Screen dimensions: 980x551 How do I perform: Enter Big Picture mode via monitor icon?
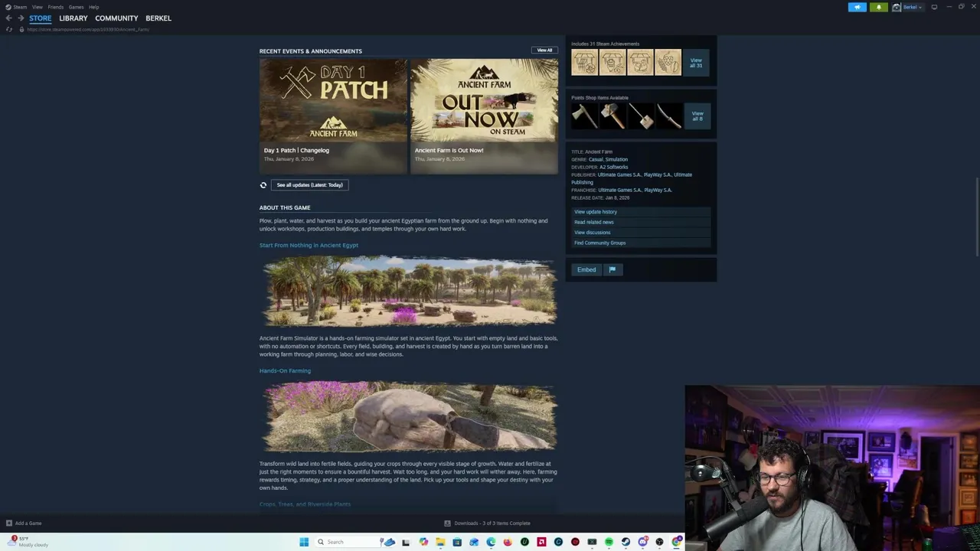point(934,7)
